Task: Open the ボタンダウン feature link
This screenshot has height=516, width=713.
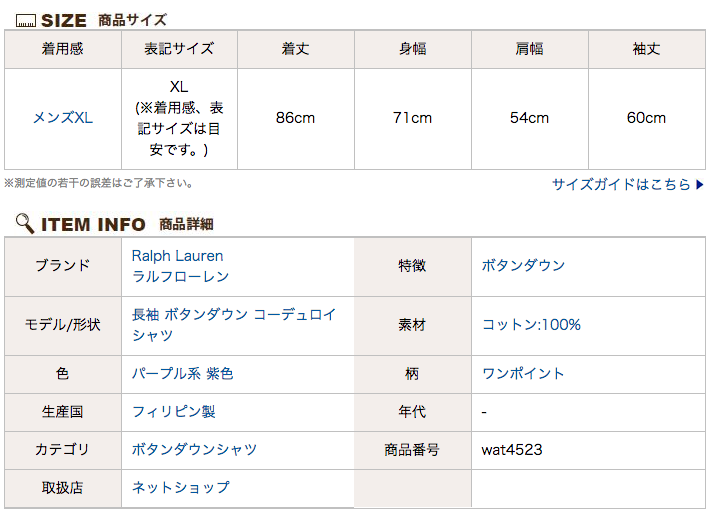Action: 523,266
